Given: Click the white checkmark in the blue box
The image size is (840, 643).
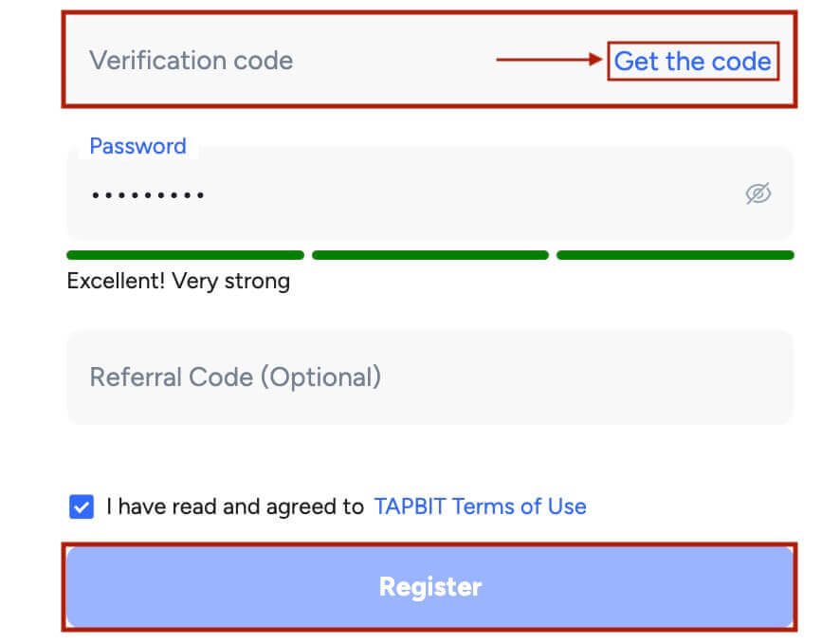Looking at the screenshot, I should 82,506.
